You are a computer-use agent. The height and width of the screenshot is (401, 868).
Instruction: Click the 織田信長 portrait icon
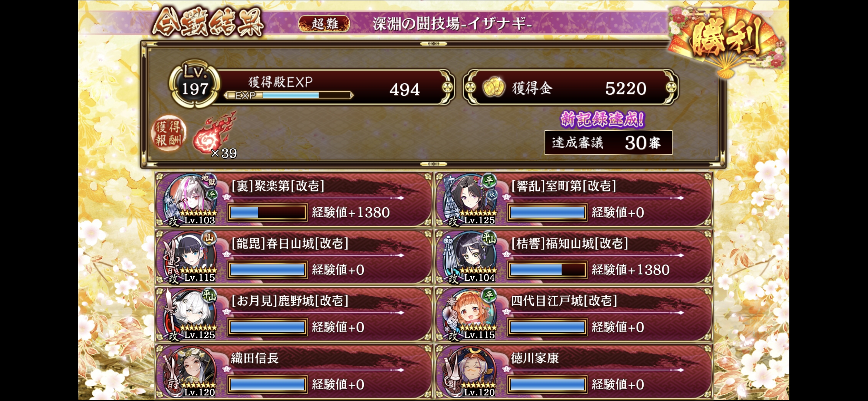coord(190,371)
